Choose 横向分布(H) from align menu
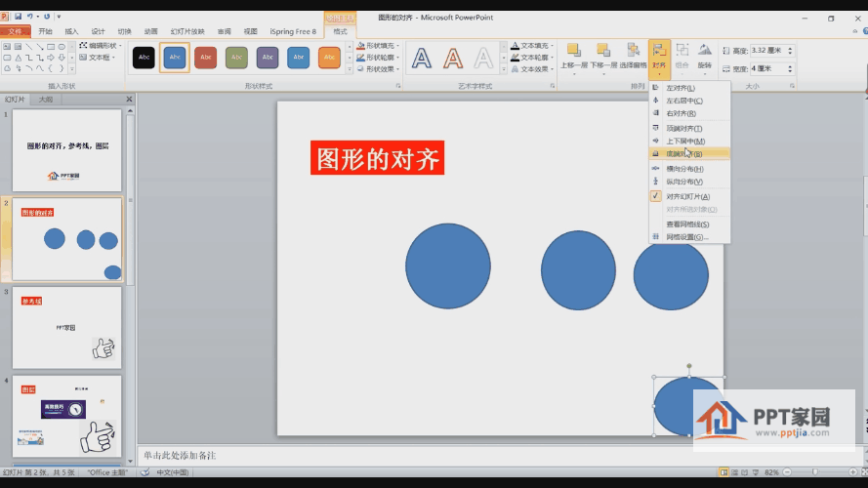Screen dimensions: 868x488 (689, 168)
